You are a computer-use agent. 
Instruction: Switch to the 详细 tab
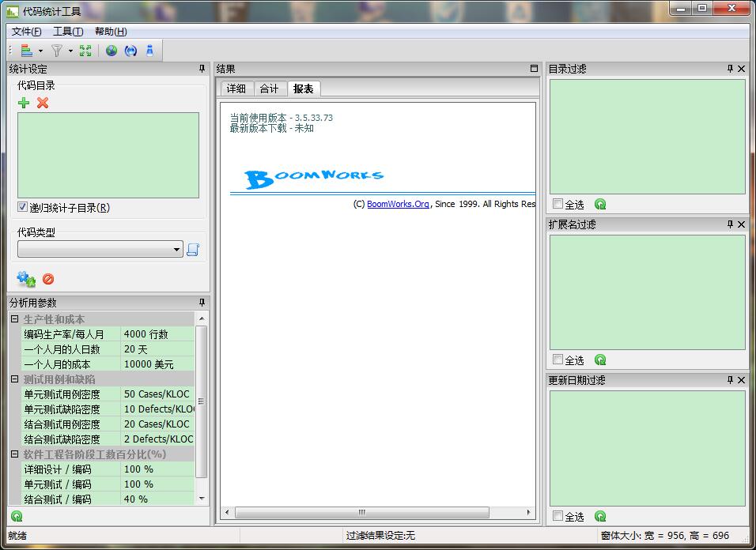point(236,89)
